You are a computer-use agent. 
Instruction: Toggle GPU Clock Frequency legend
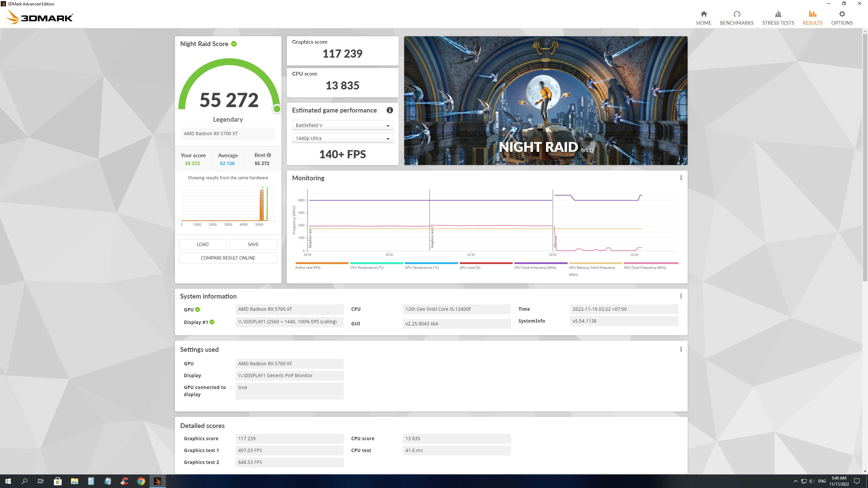point(651,265)
